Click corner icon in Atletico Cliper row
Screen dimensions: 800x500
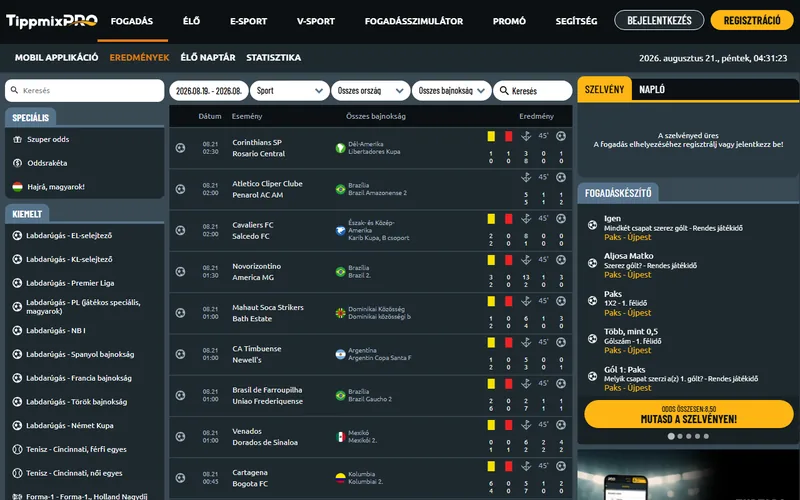[x=526, y=178]
